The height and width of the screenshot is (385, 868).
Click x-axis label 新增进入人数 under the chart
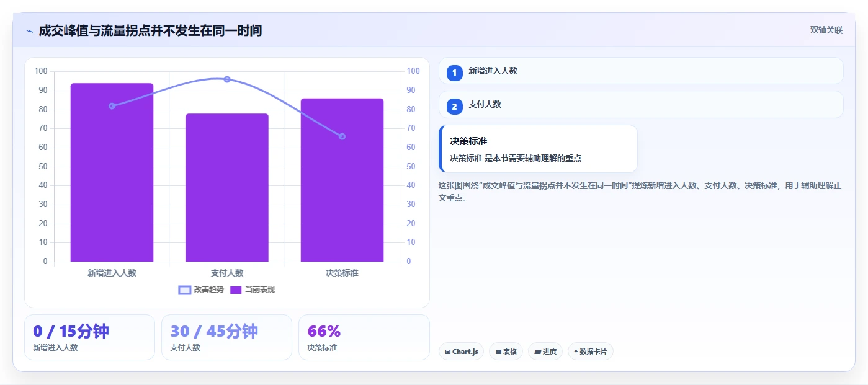click(112, 273)
